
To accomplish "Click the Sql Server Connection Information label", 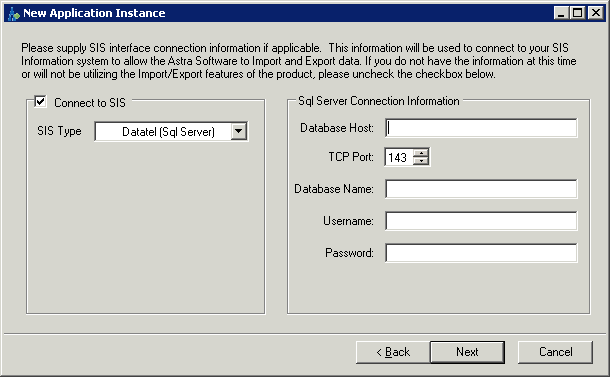I will click(x=379, y=101).
